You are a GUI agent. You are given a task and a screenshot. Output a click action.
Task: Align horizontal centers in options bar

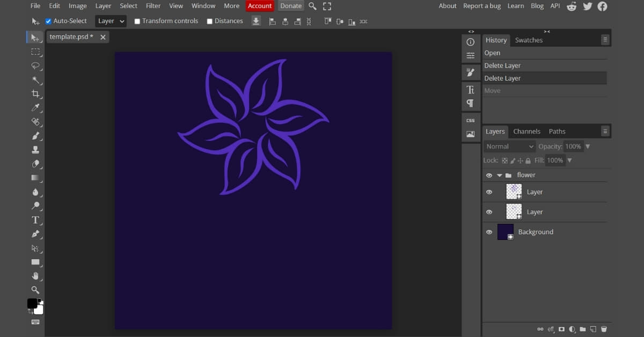285,21
